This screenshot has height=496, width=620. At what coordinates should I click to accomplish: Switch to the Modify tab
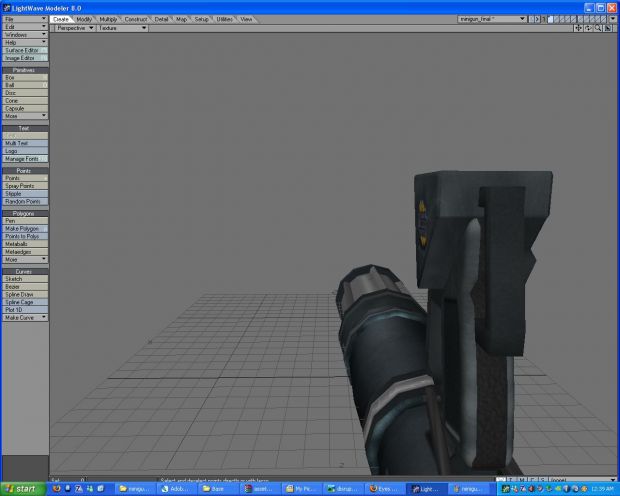(84, 19)
